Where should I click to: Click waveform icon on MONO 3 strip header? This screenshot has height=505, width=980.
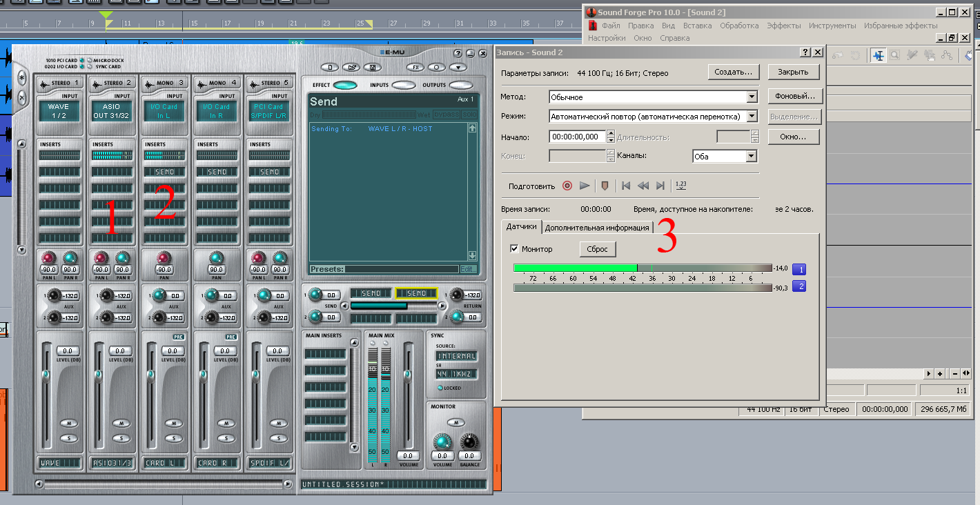(x=150, y=83)
